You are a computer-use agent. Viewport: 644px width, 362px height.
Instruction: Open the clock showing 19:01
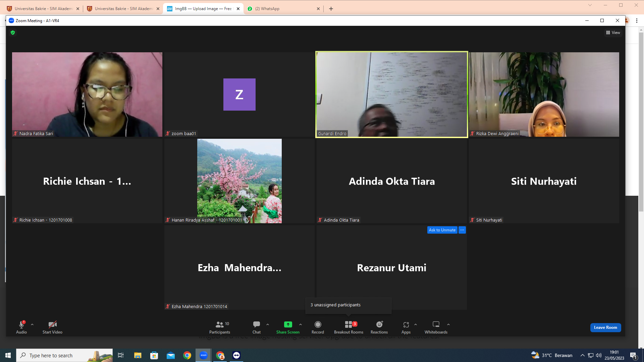point(614,355)
